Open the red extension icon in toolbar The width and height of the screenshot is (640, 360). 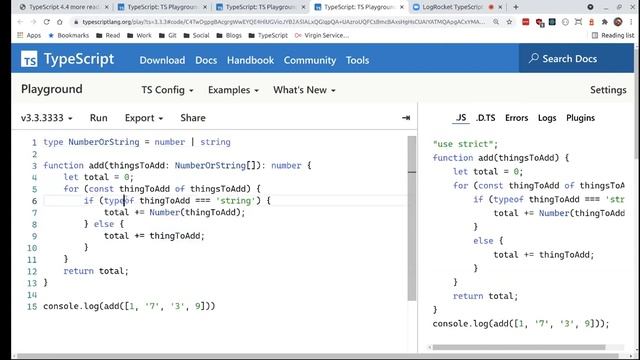pos(525,22)
